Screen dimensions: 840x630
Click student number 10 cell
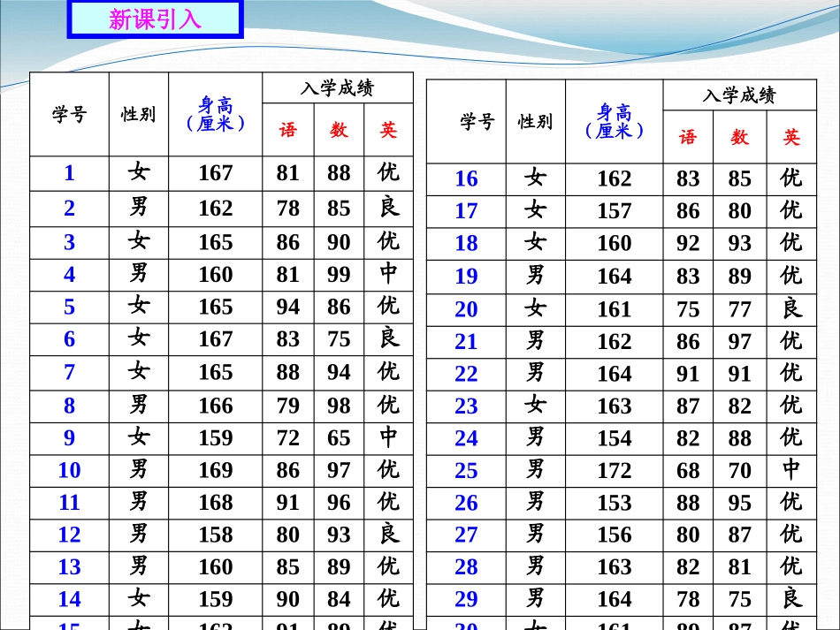69,470
